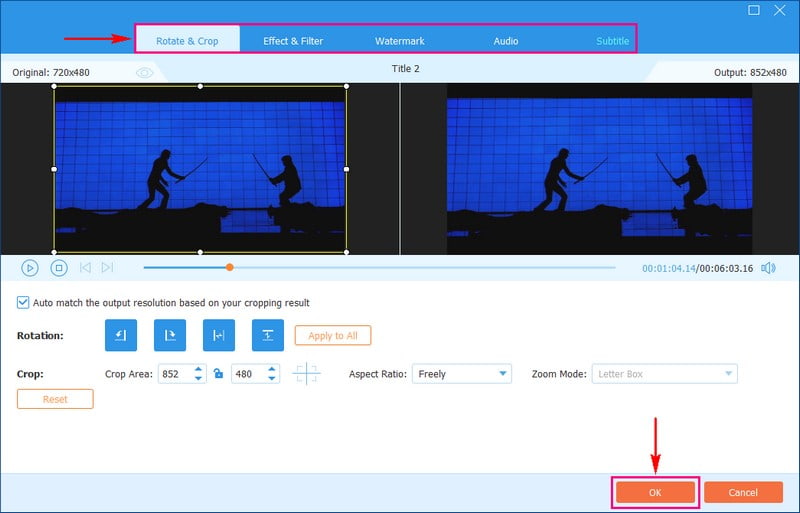Play the video preview
Screen dimensions: 800x513
pos(30,268)
